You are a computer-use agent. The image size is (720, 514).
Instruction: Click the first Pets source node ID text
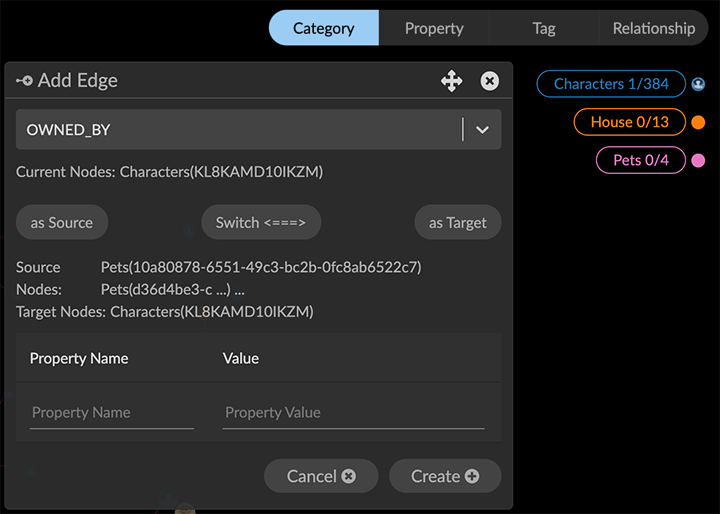[261, 267]
